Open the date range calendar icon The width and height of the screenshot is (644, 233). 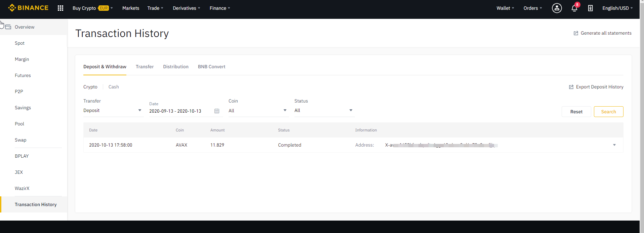point(217,111)
